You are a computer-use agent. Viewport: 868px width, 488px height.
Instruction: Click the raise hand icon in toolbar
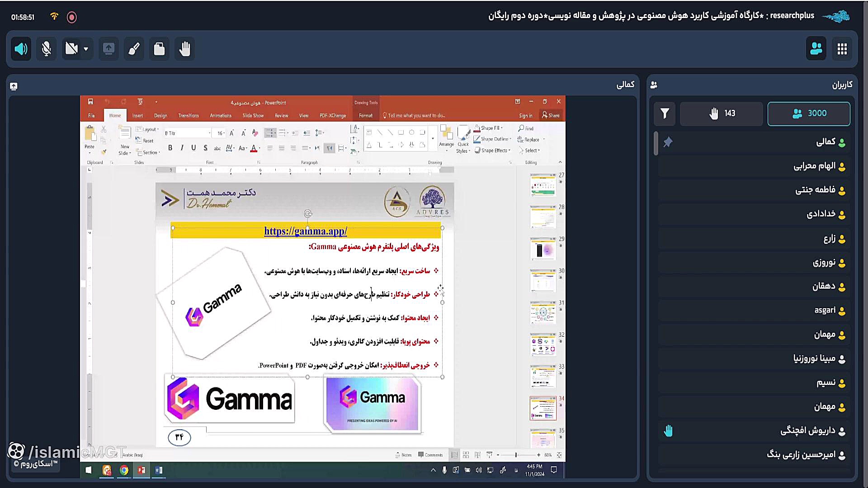184,49
